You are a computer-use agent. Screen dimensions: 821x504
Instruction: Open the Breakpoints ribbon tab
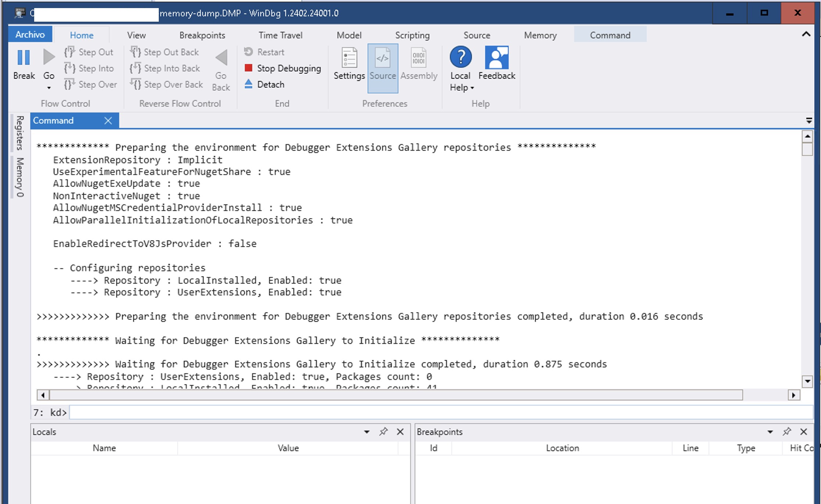pos(202,35)
